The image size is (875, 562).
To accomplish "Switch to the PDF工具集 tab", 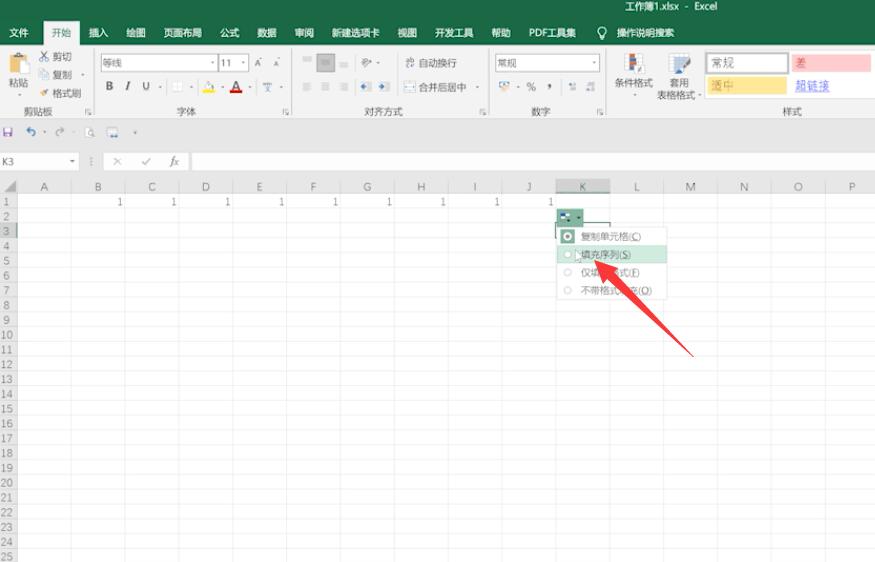I will 552,33.
